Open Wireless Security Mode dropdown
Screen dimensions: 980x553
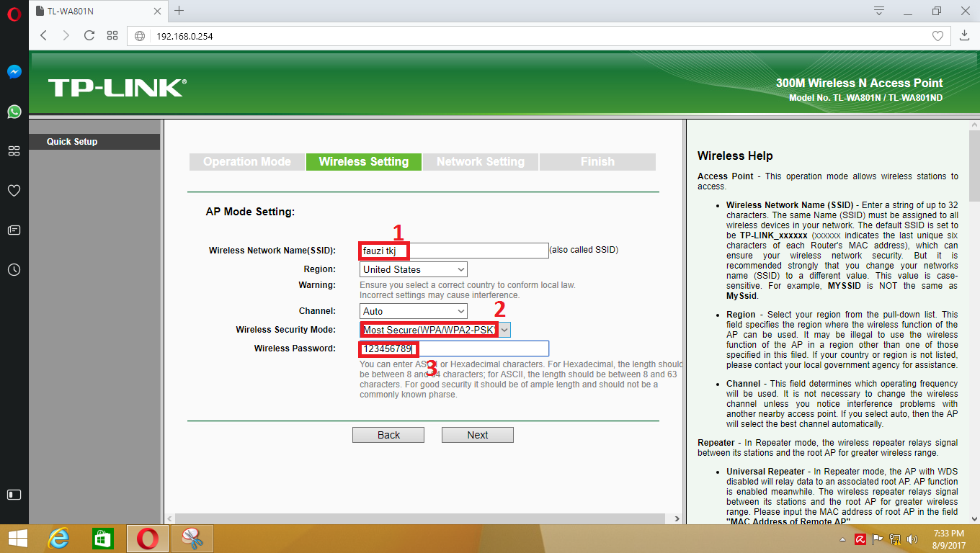click(435, 330)
